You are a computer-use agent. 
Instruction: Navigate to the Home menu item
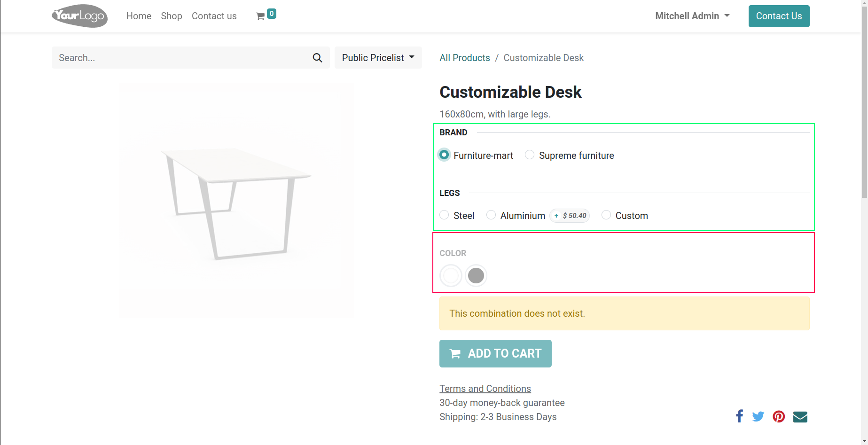click(139, 16)
